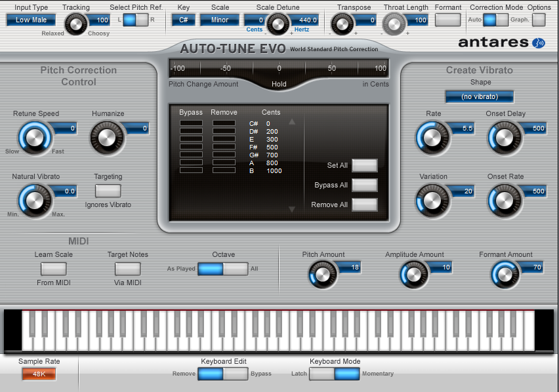
Task: Check the Remove box for C#
Action: [x=224, y=123]
